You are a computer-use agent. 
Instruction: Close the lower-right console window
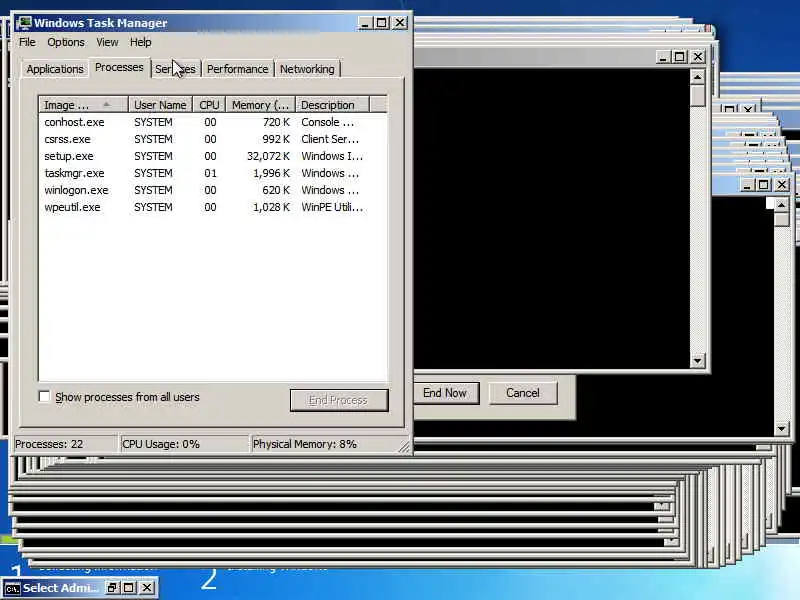782,185
